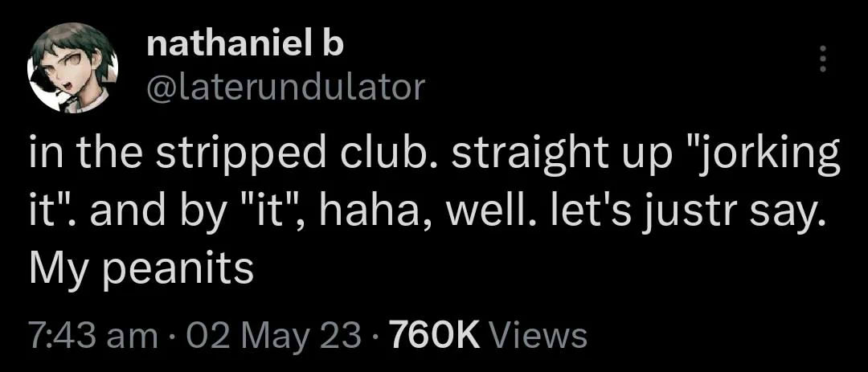The height and width of the screenshot is (372, 868).
Task: Open the three-dot more options menu
Action: coord(821,59)
